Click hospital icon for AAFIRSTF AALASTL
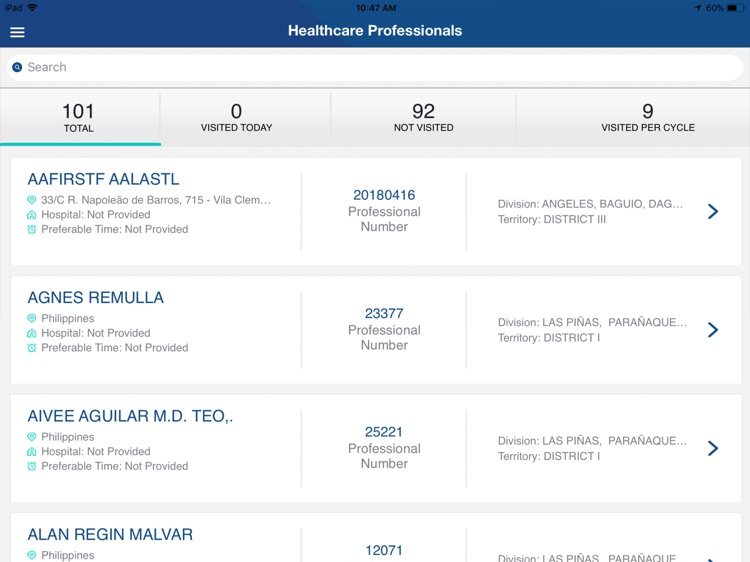This screenshot has height=562, width=750. tap(32, 215)
